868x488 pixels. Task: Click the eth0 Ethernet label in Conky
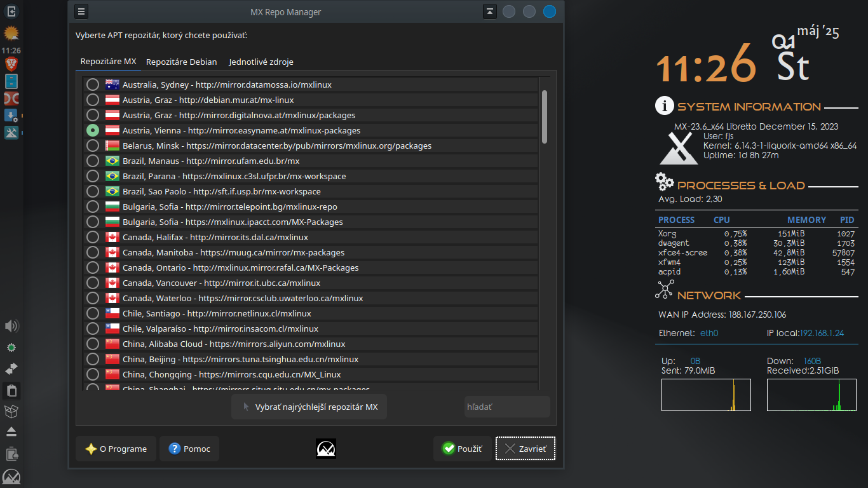(709, 333)
